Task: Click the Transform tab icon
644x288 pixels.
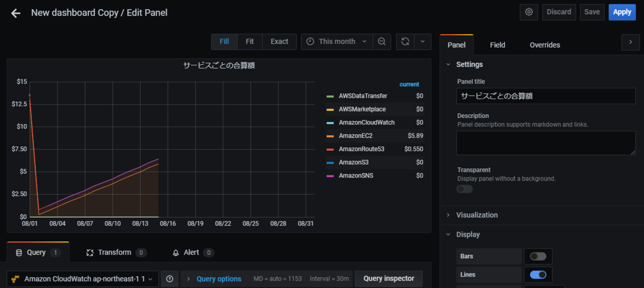Action: coord(90,253)
